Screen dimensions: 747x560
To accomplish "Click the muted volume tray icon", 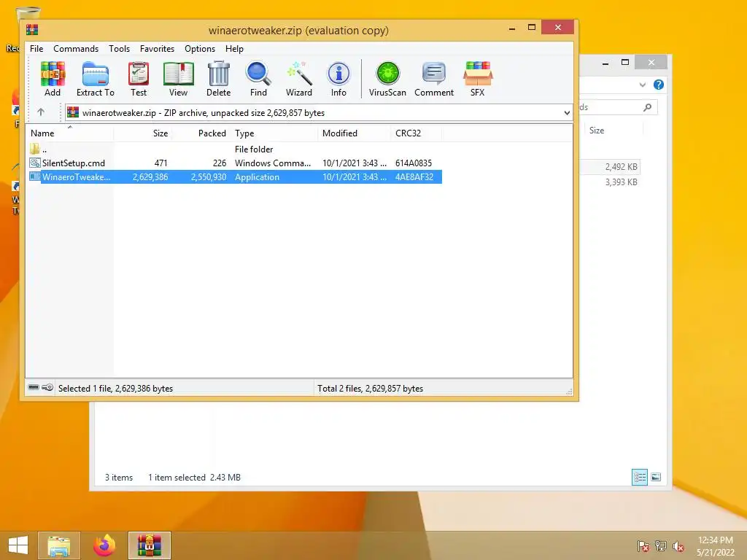I will (x=678, y=546).
